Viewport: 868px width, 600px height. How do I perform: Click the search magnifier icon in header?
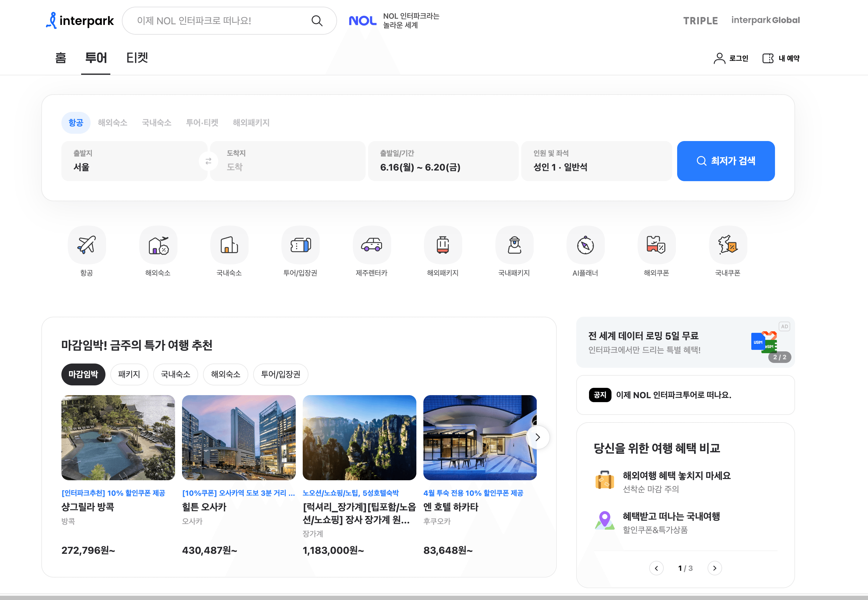[317, 21]
